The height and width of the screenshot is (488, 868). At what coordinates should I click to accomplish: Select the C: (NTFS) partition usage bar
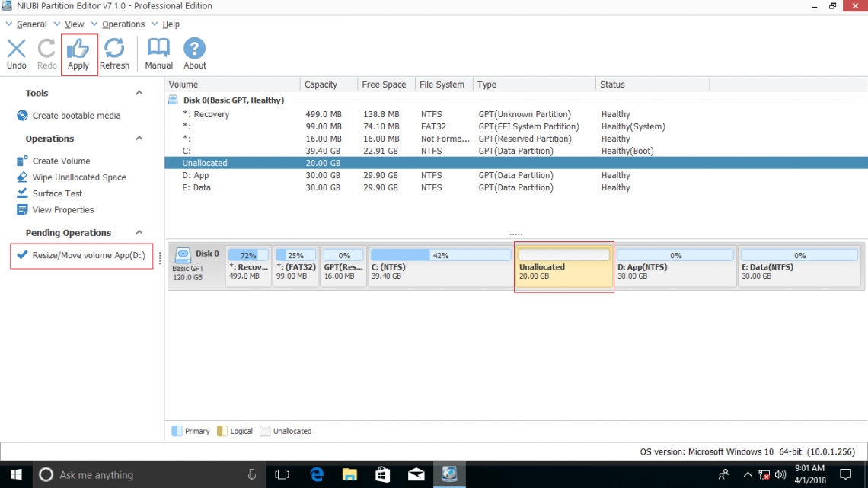[x=440, y=256]
